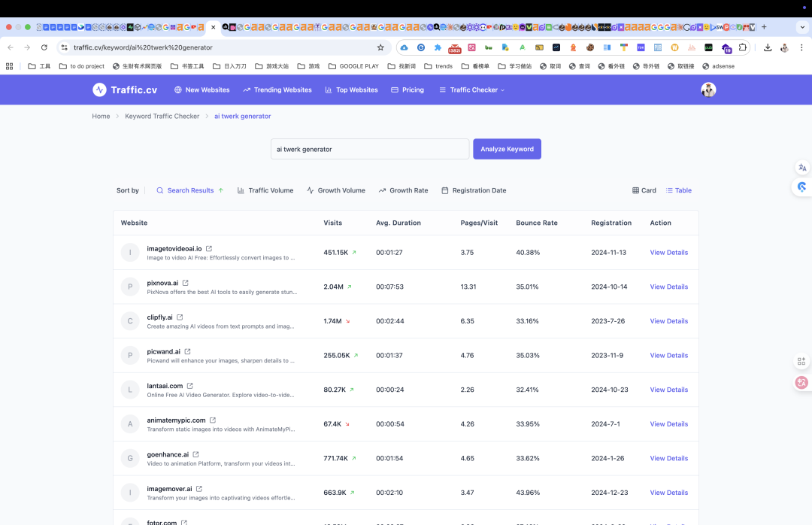Bookmark this page with the star icon
This screenshot has width=812, height=525.
[380, 47]
